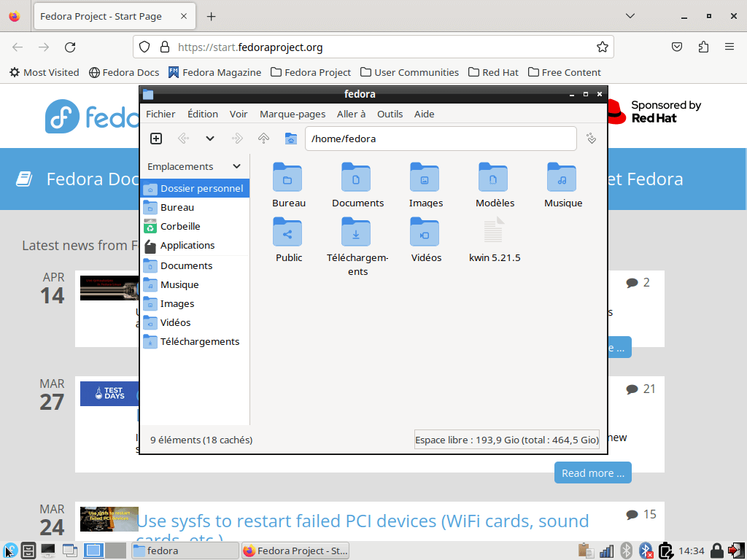Image resolution: width=747 pixels, height=560 pixels.
Task: Click the free space status bar text
Action: tap(507, 440)
